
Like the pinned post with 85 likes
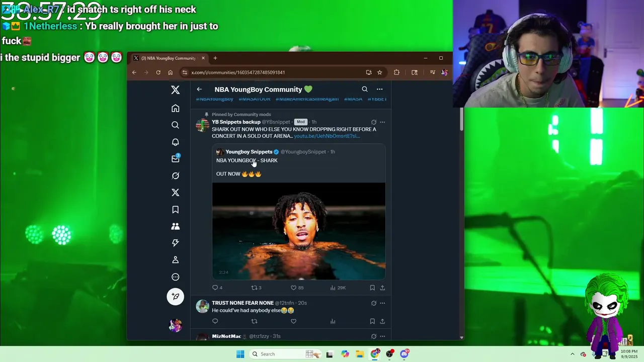tap(297, 288)
